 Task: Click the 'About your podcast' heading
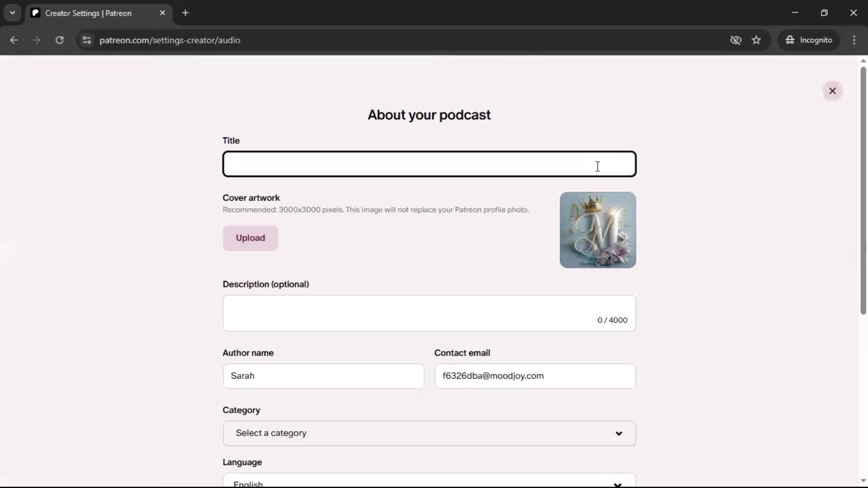click(x=429, y=115)
